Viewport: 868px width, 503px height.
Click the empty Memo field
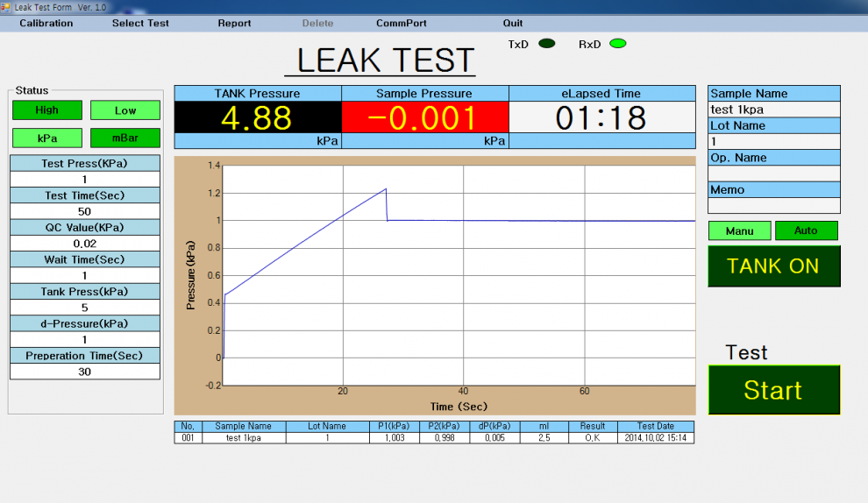pyautogui.click(x=774, y=206)
